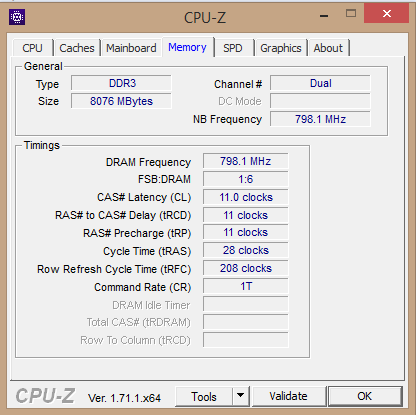Open the Caches tab
Image resolution: width=417 pixels, height=415 pixels.
click(x=77, y=48)
